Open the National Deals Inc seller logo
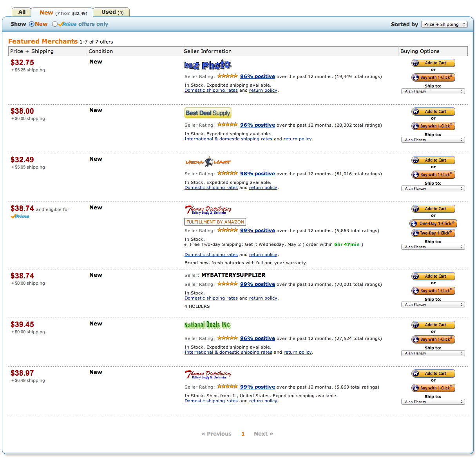 pyautogui.click(x=207, y=325)
